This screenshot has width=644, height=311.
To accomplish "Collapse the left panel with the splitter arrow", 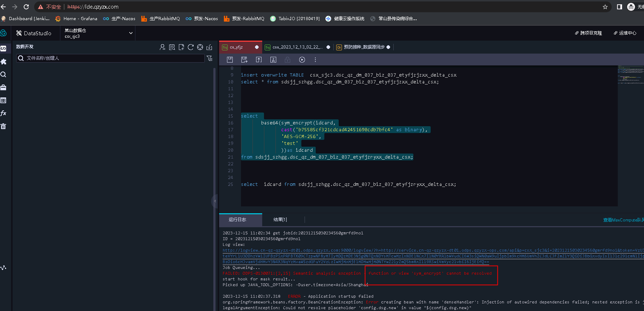I will click(x=215, y=201).
